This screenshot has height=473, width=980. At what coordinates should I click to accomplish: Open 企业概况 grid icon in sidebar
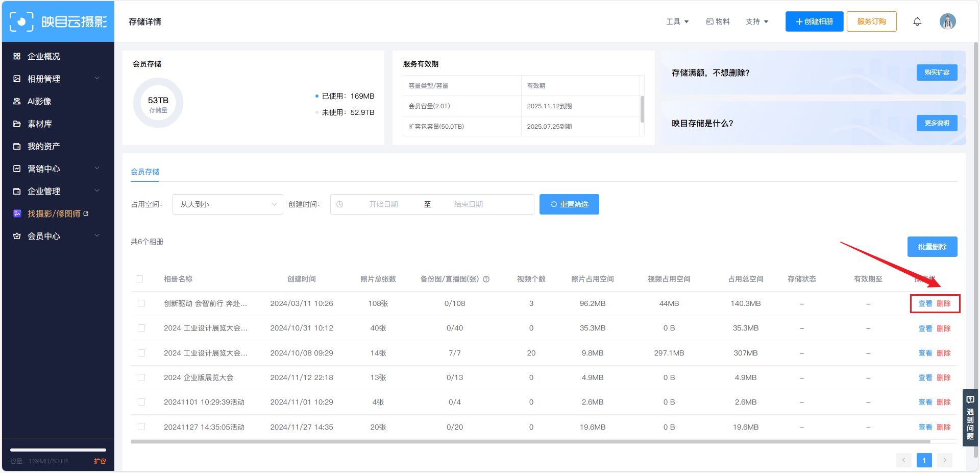[x=17, y=56]
